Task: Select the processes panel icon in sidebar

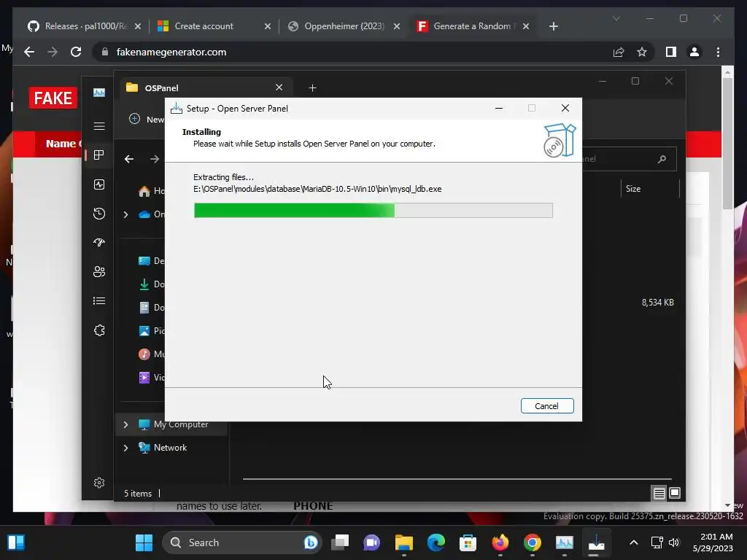Action: (99, 155)
